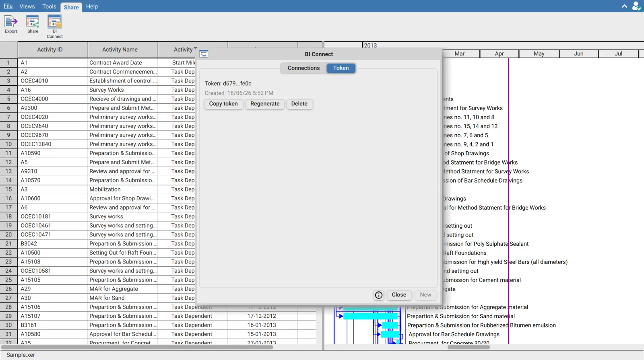Select the Token tab
Viewport: 644px width, 360px height.
click(341, 68)
